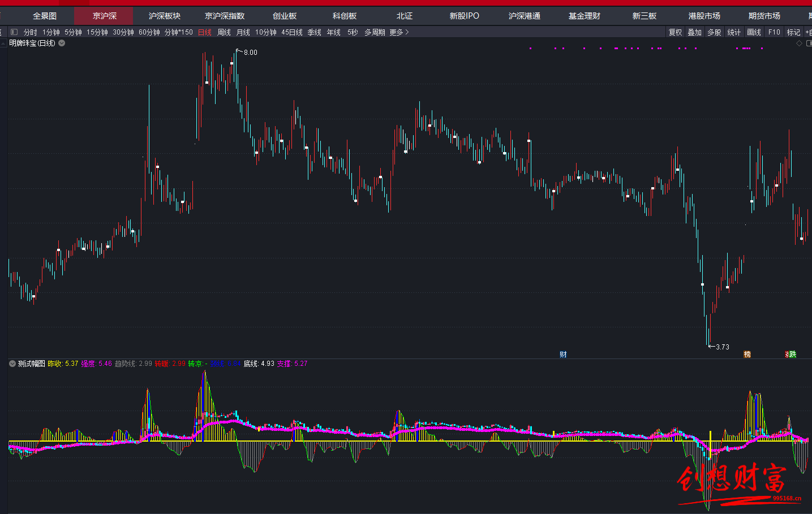This screenshot has height=514, width=812.
Task: Switch to 季线 quarterly period
Action: [x=315, y=32]
